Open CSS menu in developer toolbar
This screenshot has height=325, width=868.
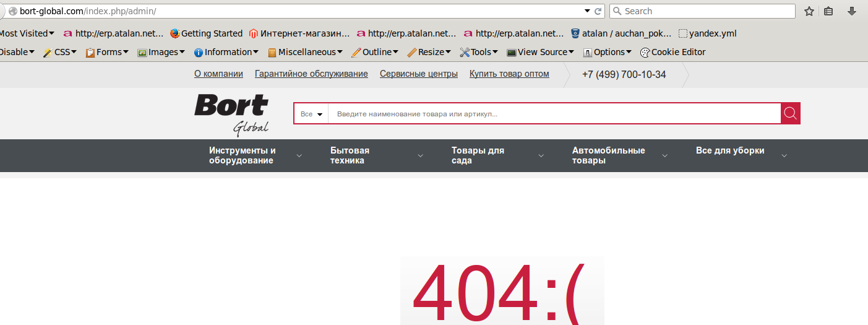[59, 52]
